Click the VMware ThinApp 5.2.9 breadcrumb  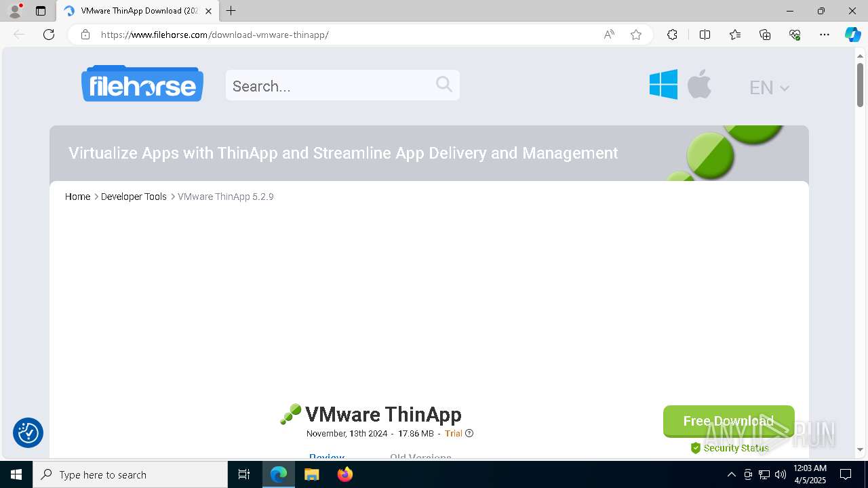coord(226,197)
